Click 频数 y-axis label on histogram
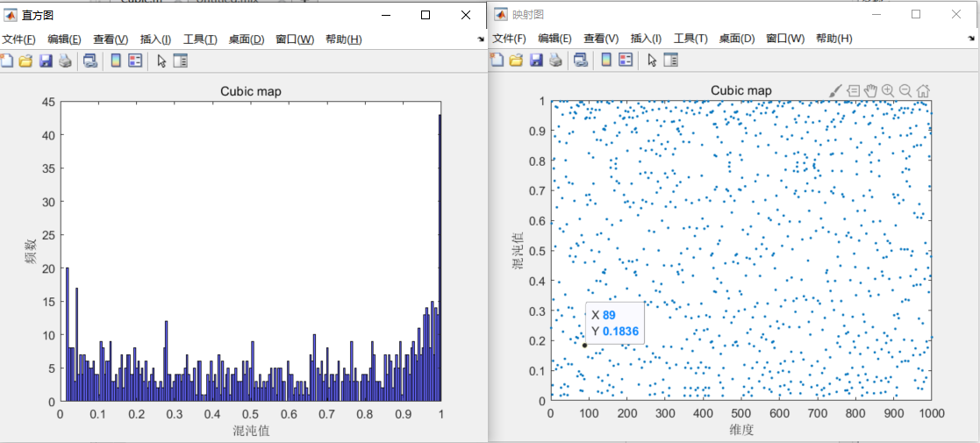Image resolution: width=980 pixels, height=443 pixels. [32, 251]
